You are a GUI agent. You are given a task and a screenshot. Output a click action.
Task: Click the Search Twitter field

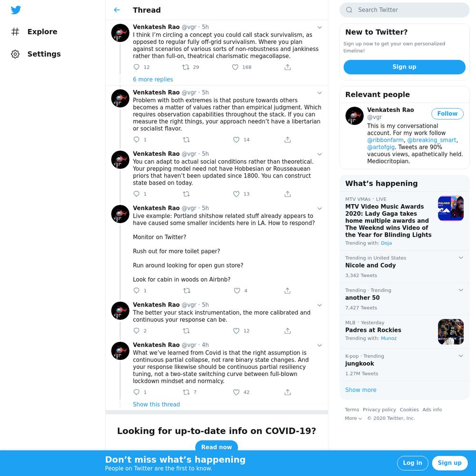click(x=404, y=10)
